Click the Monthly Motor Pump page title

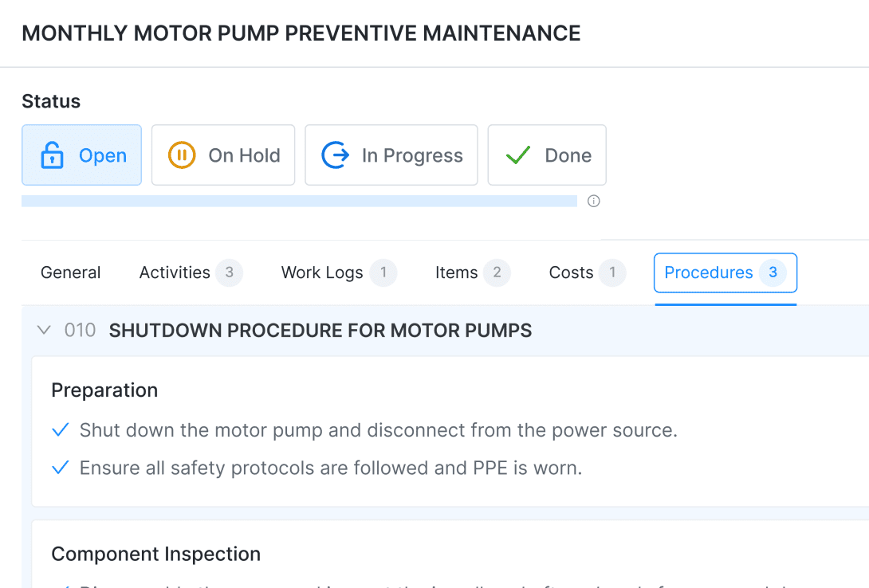tap(301, 33)
